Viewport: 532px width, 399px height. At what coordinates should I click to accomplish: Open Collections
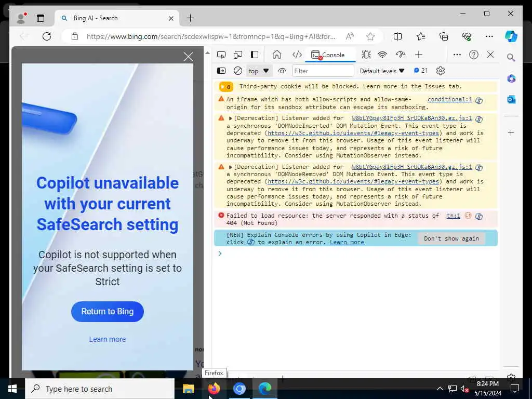click(444, 36)
